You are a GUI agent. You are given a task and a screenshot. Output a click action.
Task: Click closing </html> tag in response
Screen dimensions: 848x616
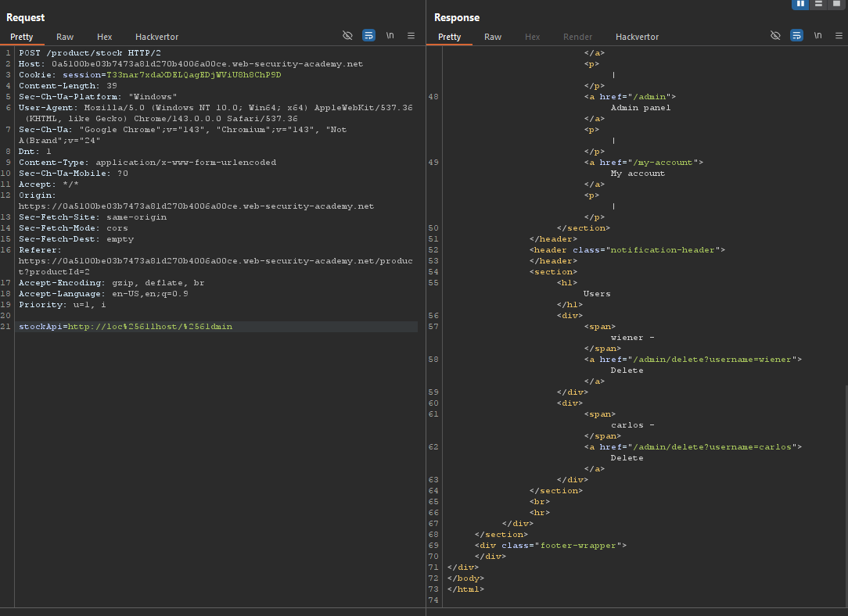(465, 589)
